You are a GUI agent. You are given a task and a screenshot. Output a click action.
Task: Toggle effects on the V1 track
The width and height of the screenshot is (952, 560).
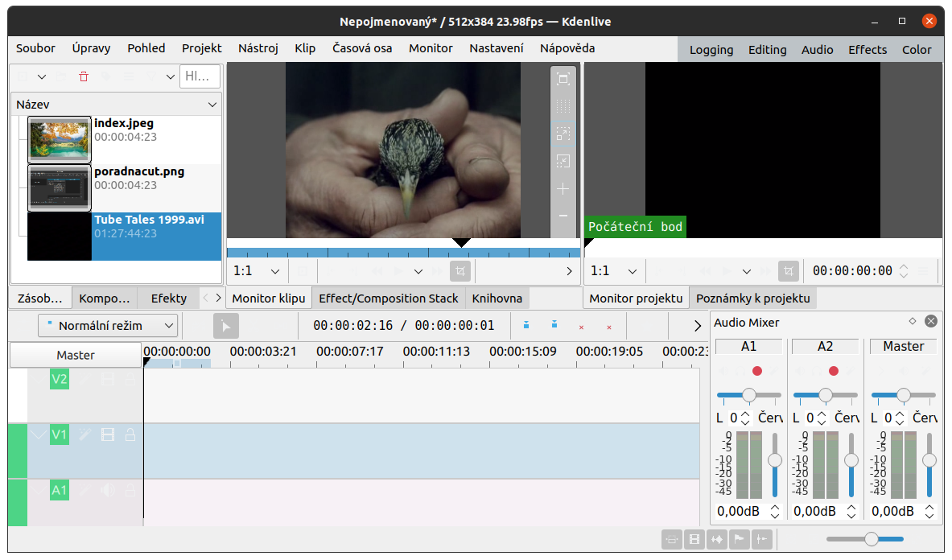click(84, 434)
